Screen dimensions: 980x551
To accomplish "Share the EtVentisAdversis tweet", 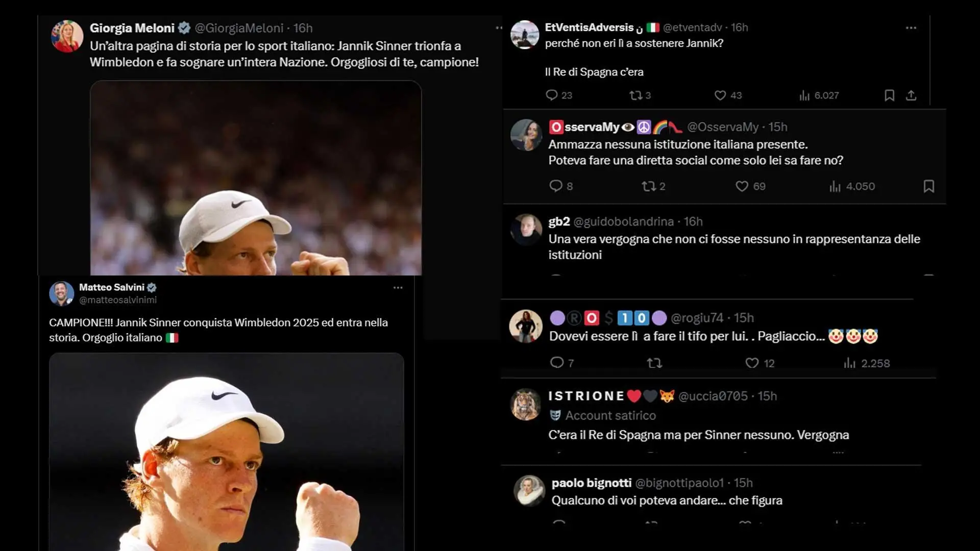I will (x=911, y=95).
